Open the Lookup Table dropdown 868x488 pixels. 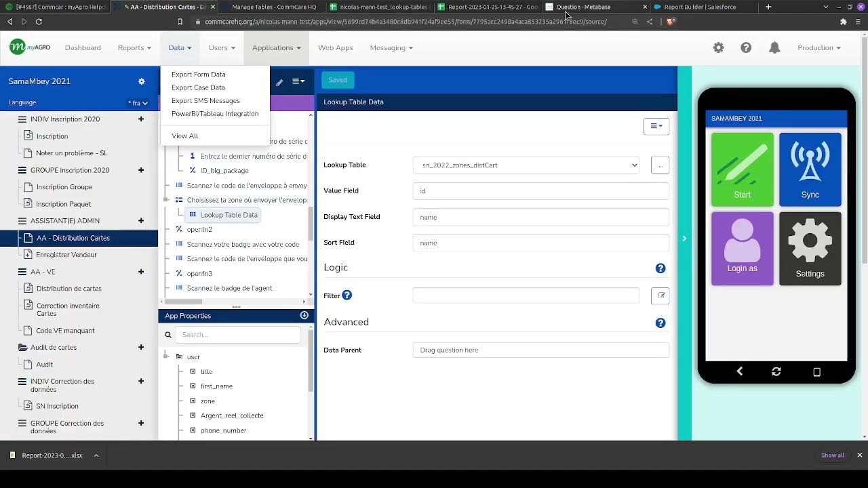pos(526,165)
